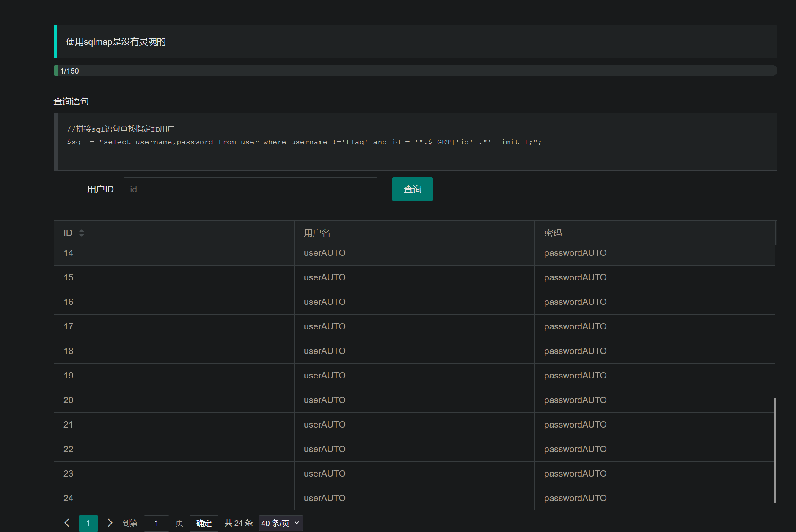Select ID cell 18
The image size is (796, 532).
[x=174, y=351]
